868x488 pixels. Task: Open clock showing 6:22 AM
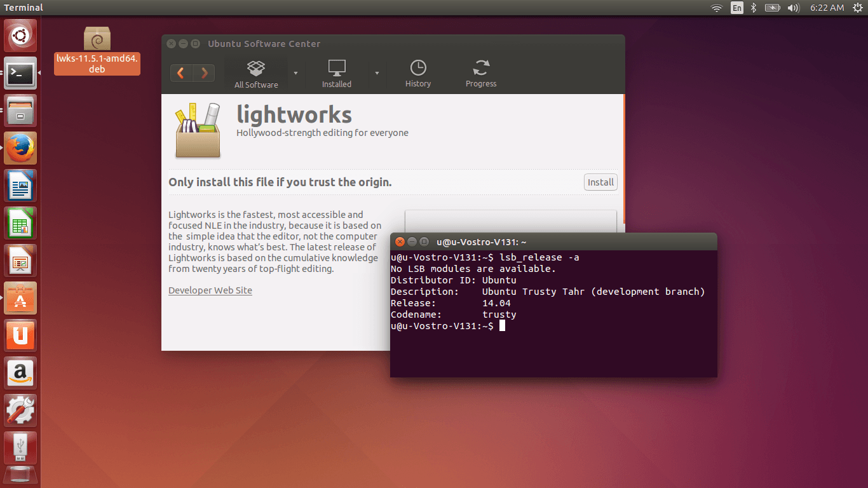pos(827,8)
